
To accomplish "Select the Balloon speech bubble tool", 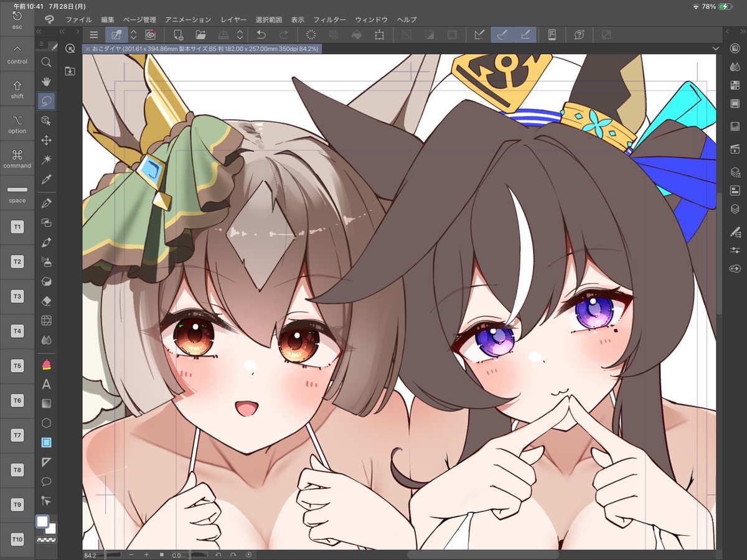I will [46, 481].
